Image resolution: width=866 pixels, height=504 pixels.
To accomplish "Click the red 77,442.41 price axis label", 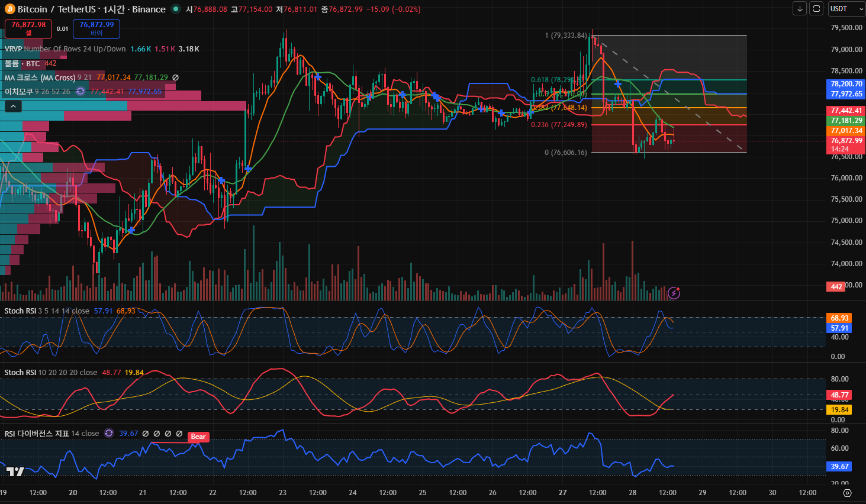I will (x=846, y=111).
